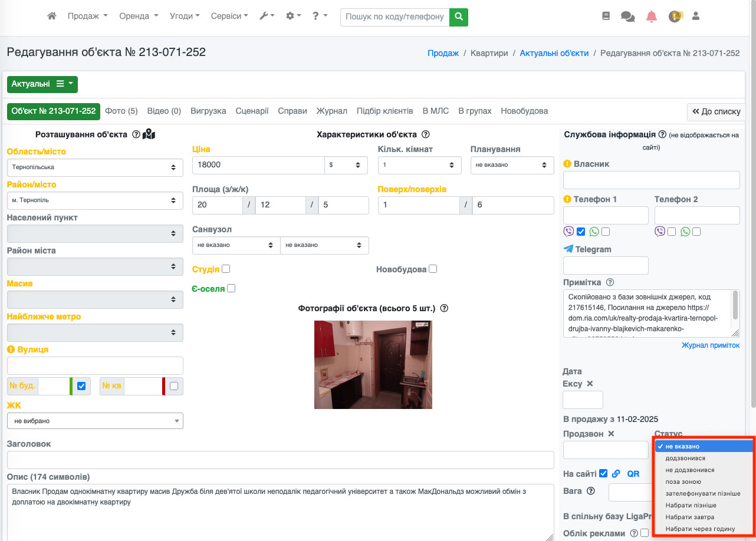Expand the Кільк. кімнат dropdown

[419, 165]
